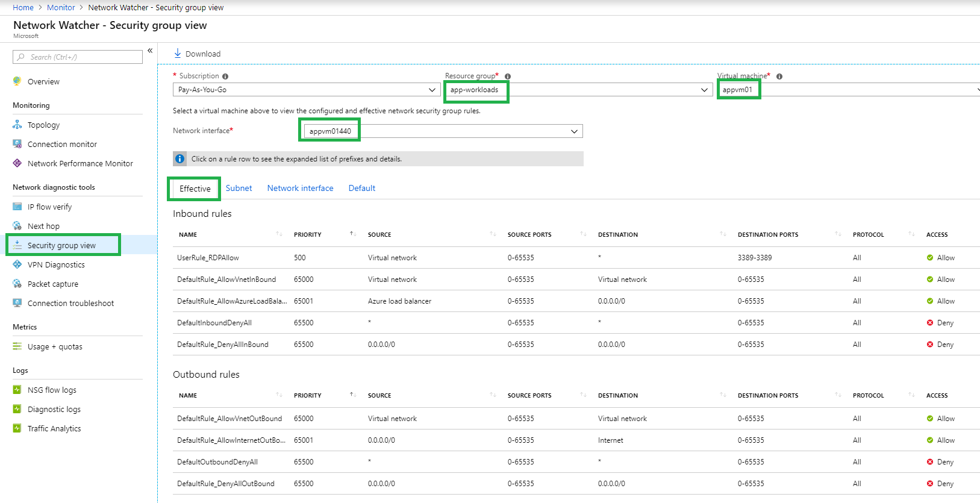Open the Virtual machine dropdown

coord(849,90)
